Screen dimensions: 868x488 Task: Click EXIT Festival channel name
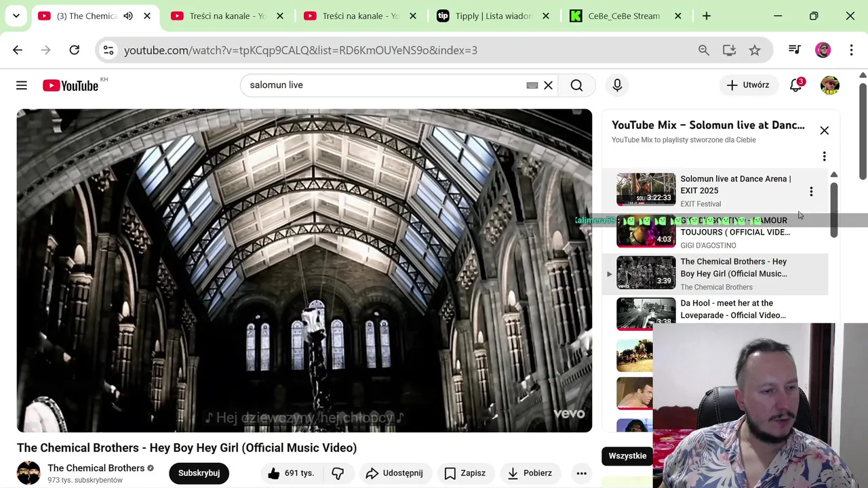(x=701, y=204)
